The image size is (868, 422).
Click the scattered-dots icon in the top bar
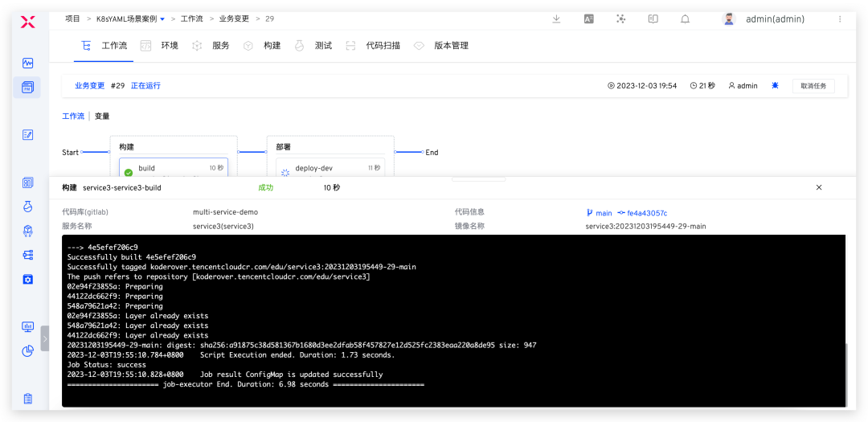(x=621, y=18)
